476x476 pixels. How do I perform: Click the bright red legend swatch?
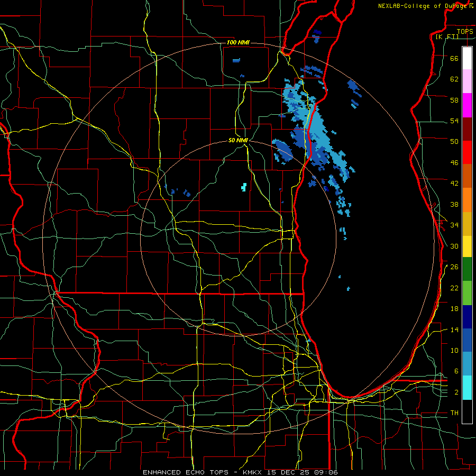pyautogui.click(x=467, y=152)
